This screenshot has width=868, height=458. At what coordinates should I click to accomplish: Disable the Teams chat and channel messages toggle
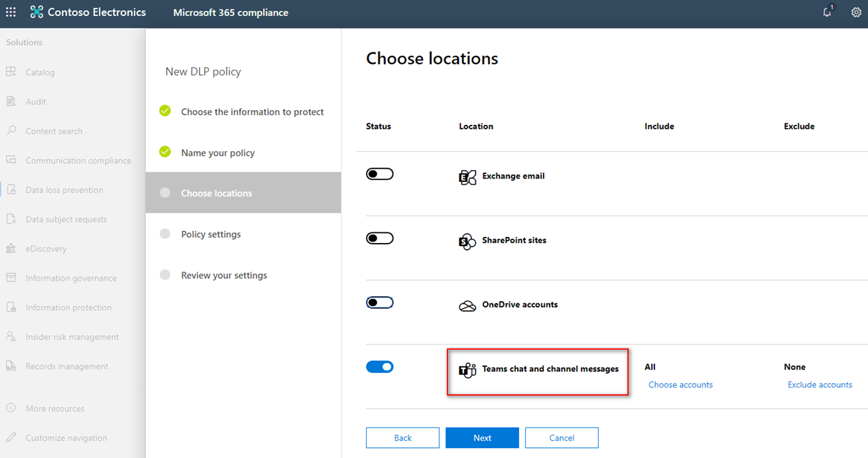click(380, 366)
